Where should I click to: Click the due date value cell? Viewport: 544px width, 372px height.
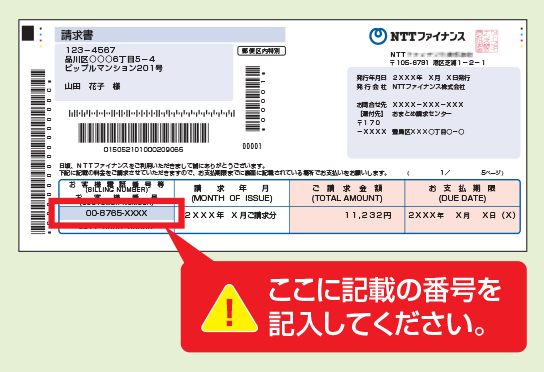[462, 220]
